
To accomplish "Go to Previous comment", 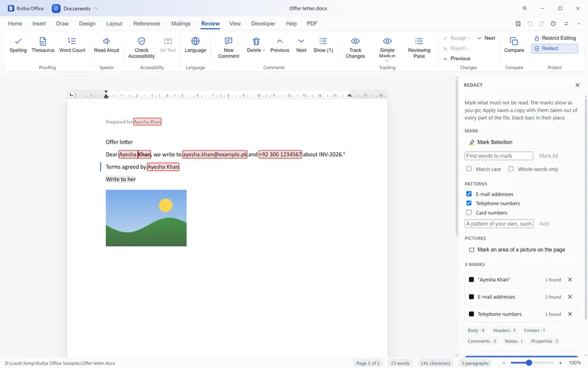I will [x=280, y=45].
